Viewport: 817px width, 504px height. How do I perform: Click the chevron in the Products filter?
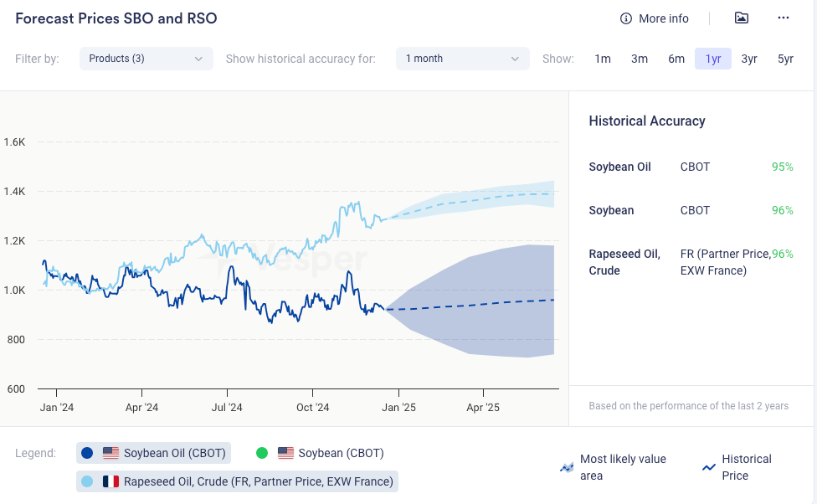point(198,59)
